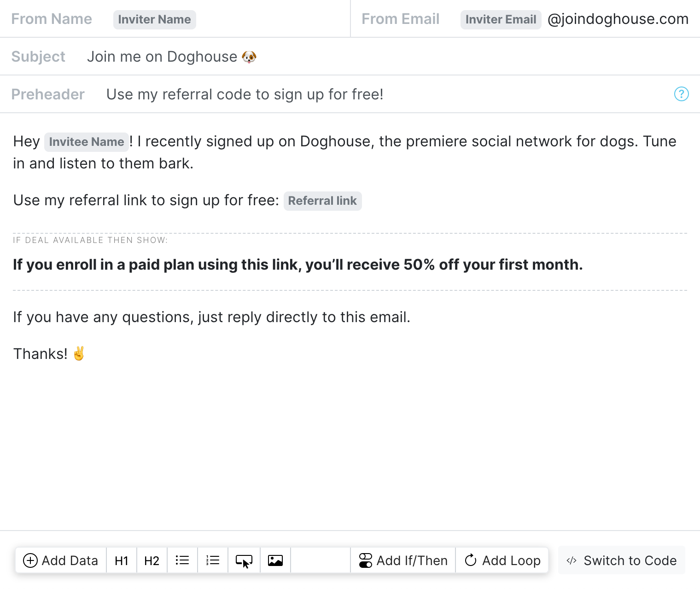Click the bold 50% off deal text
Viewport: 700px width, 589px height.
pyautogui.click(x=297, y=265)
